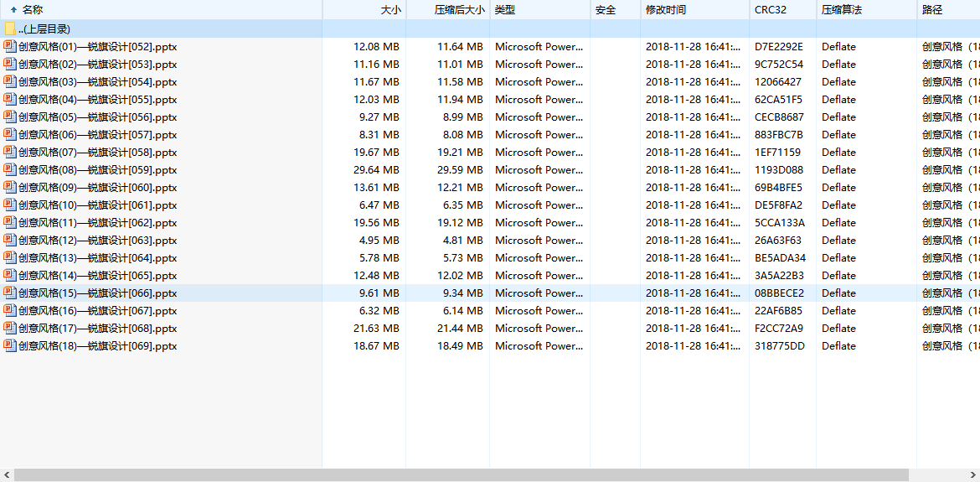The width and height of the screenshot is (980, 482).
Task: Click the 29.64 MB size cell
Action: coord(376,169)
